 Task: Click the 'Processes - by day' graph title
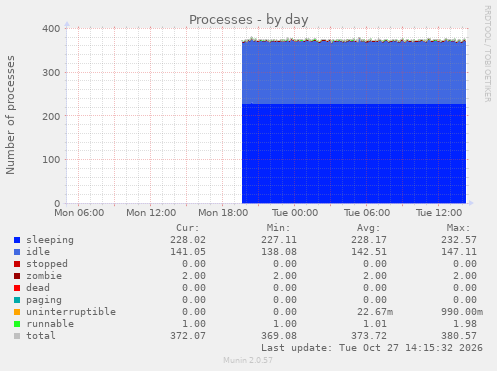[x=249, y=20]
